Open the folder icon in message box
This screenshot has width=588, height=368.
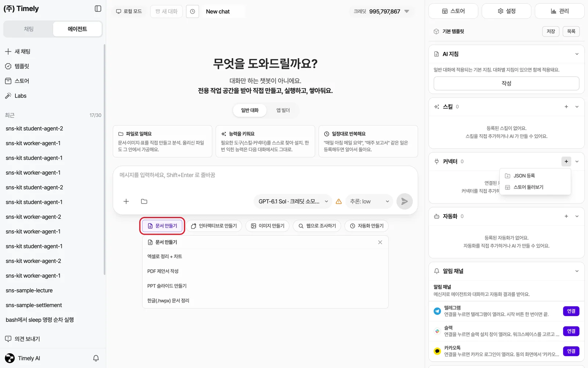[x=144, y=201]
